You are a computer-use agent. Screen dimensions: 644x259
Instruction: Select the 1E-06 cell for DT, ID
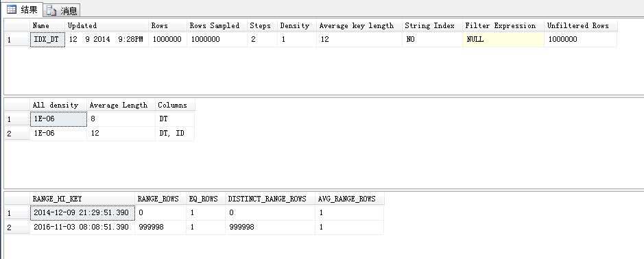click(58, 134)
